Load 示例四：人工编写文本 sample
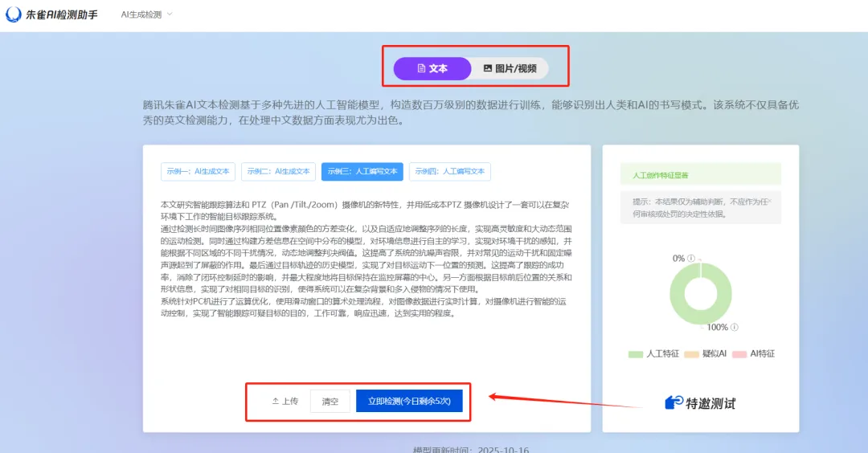The image size is (868, 453). (449, 171)
